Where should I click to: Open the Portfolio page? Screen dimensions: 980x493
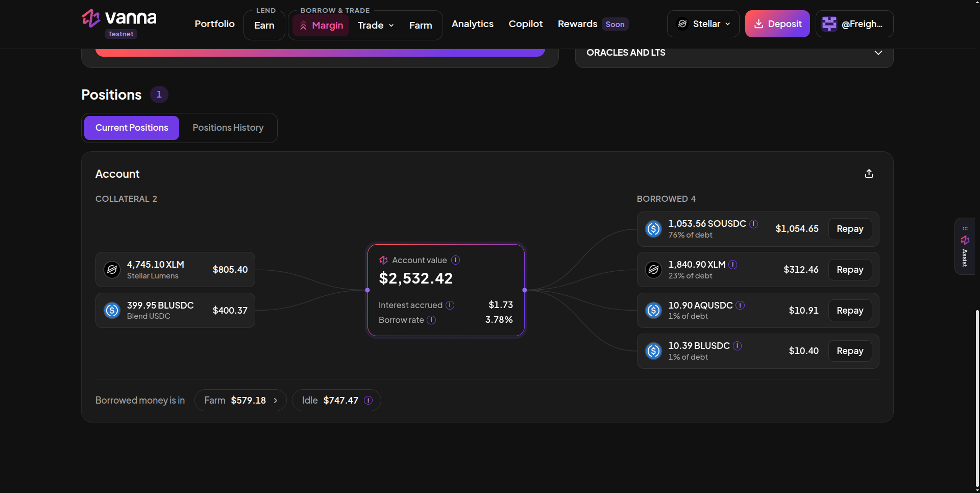point(214,24)
